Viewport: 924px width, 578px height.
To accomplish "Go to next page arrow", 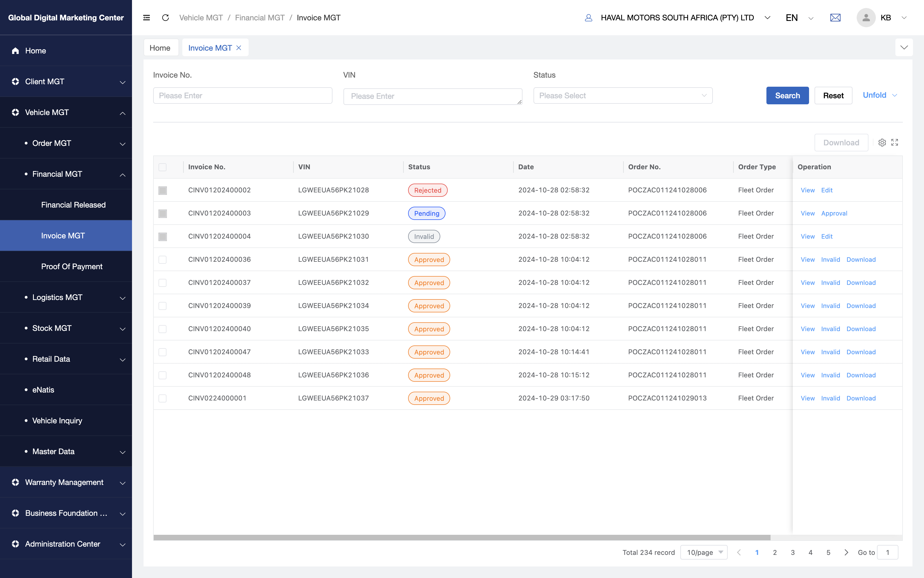I will coord(846,552).
